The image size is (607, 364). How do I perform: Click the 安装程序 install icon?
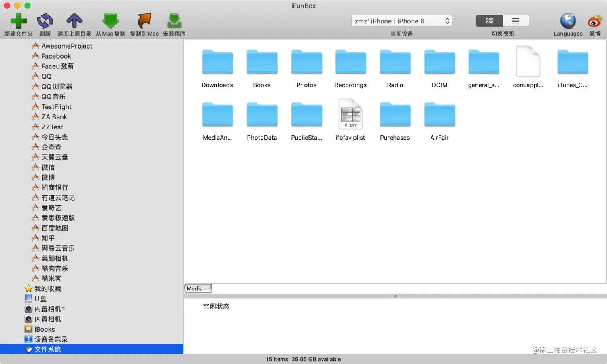(174, 21)
